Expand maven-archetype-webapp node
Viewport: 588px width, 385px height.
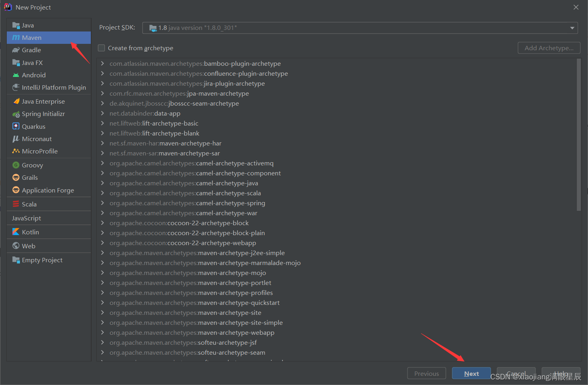point(102,332)
